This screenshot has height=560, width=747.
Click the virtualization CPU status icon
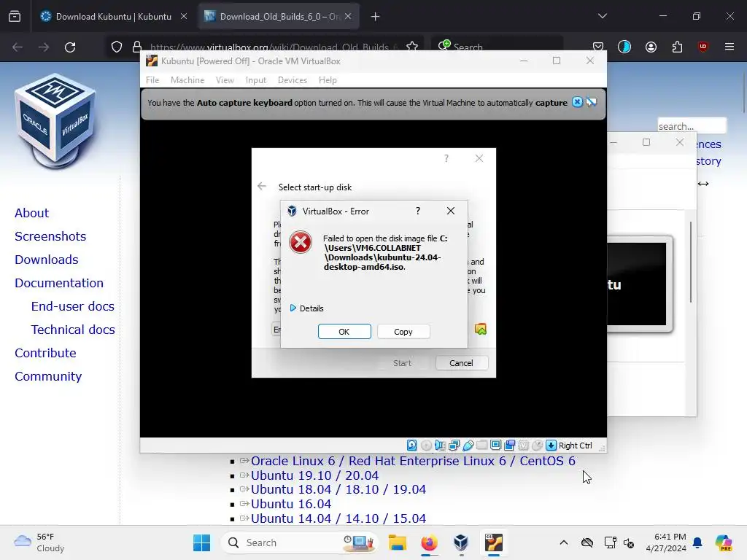pyautogui.click(x=523, y=446)
